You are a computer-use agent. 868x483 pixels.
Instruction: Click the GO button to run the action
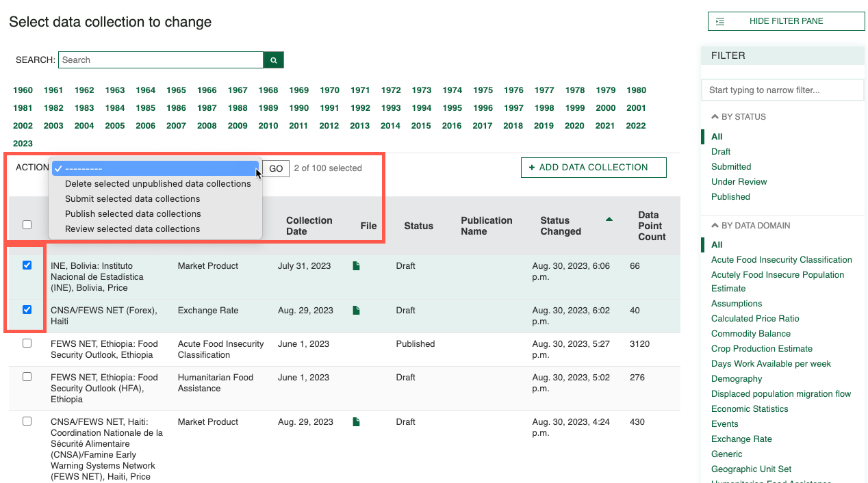(274, 168)
